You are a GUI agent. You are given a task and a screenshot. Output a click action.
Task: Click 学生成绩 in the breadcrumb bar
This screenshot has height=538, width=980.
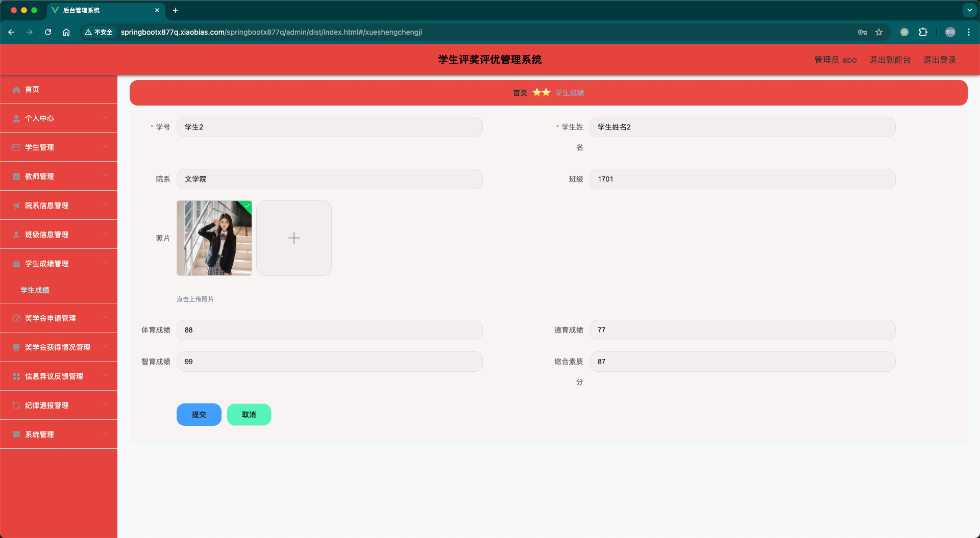point(570,93)
